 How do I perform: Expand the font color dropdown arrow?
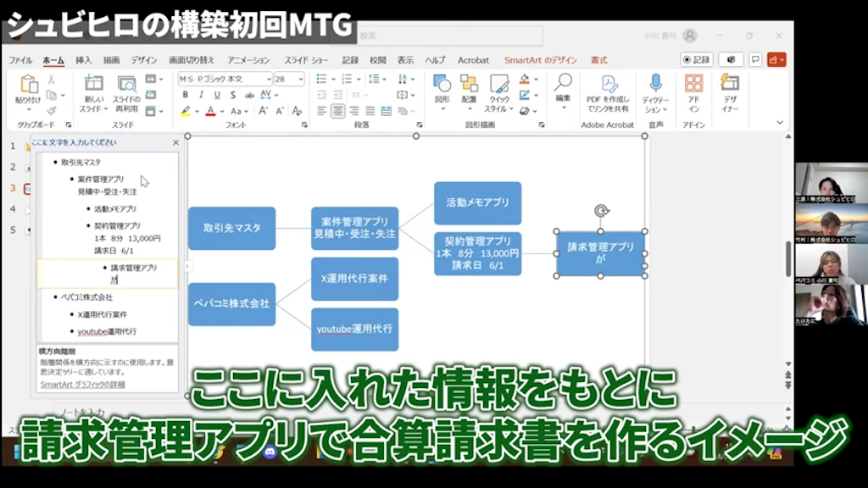221,111
